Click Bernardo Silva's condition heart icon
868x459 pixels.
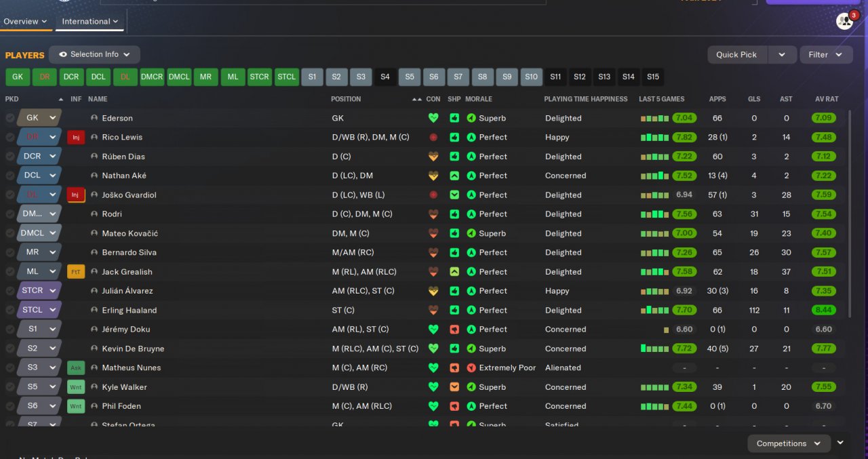click(433, 252)
